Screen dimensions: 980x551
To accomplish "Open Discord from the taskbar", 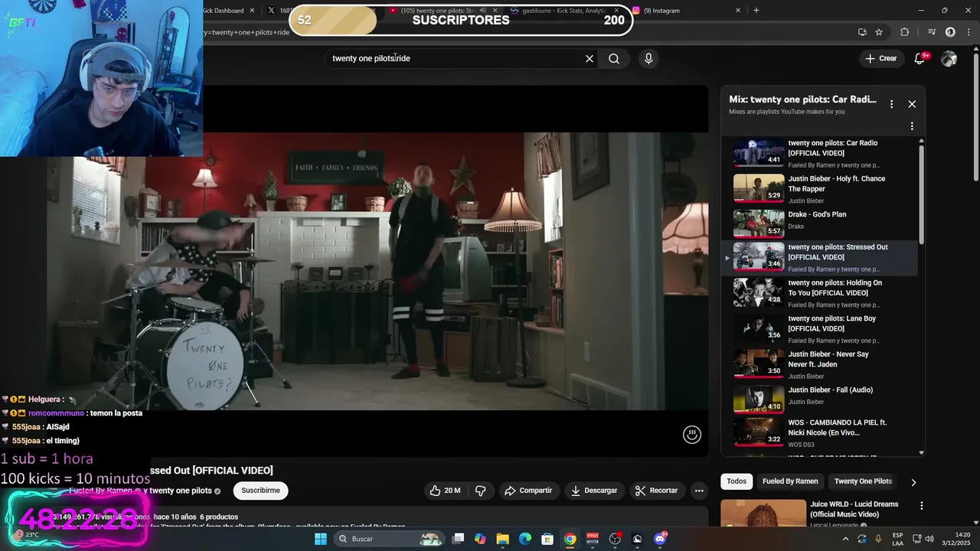I will point(660,539).
